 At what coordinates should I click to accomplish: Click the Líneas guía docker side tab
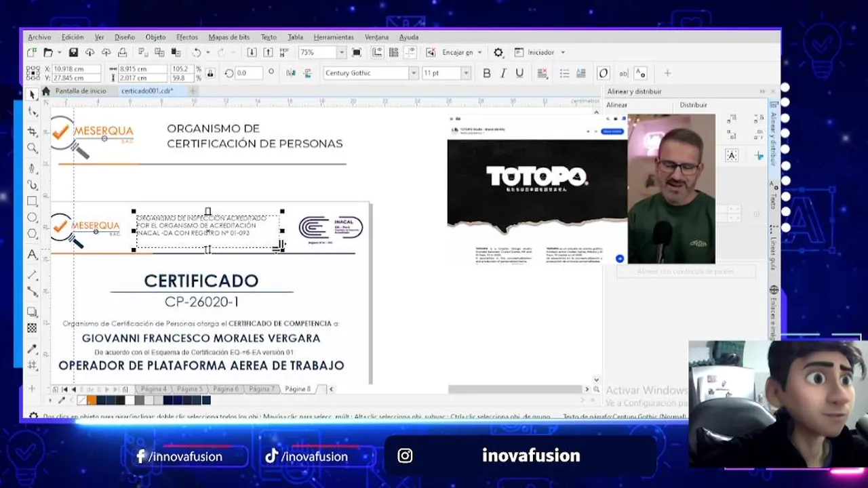pos(773,247)
